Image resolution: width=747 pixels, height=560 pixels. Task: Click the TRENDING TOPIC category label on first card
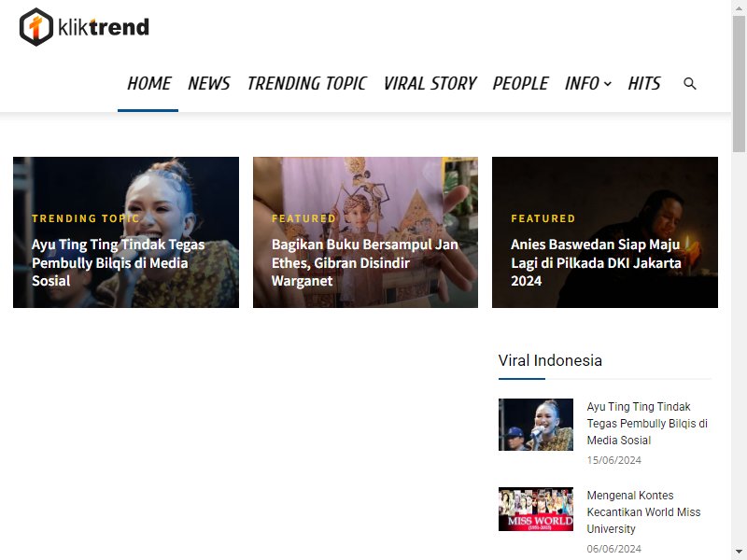(85, 218)
